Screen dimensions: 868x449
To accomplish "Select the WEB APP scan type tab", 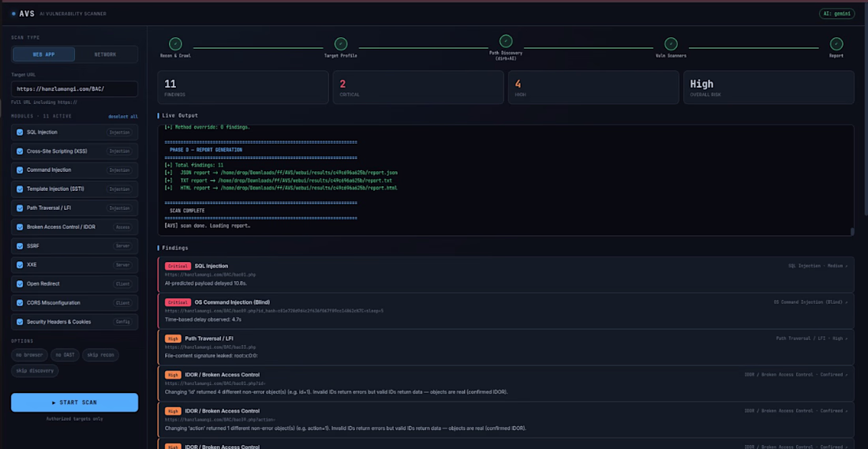I will (43, 54).
